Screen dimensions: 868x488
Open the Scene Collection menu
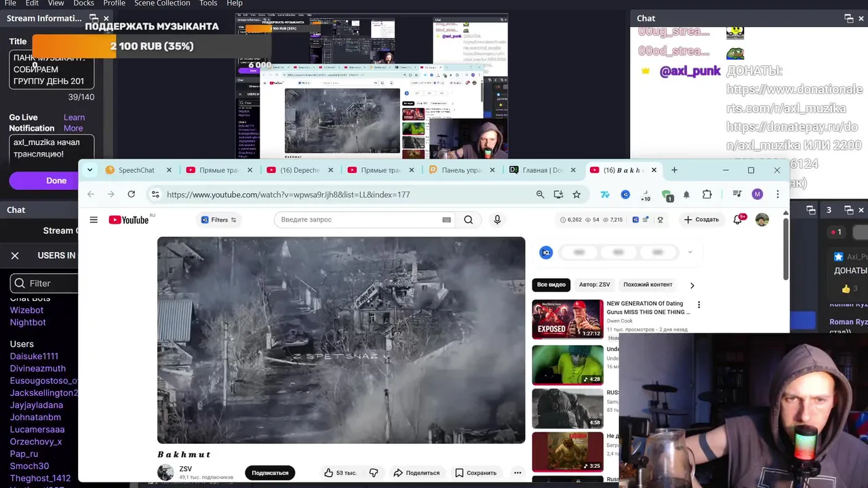tap(162, 3)
